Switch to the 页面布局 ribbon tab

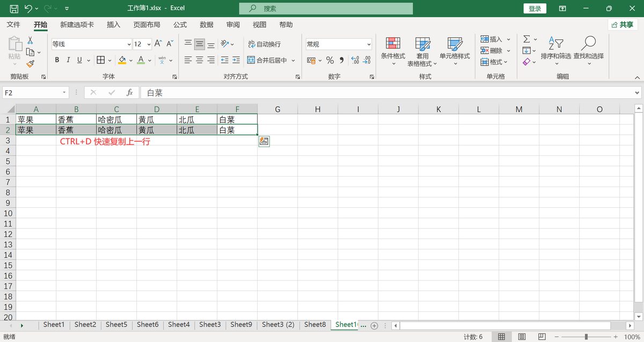point(147,25)
